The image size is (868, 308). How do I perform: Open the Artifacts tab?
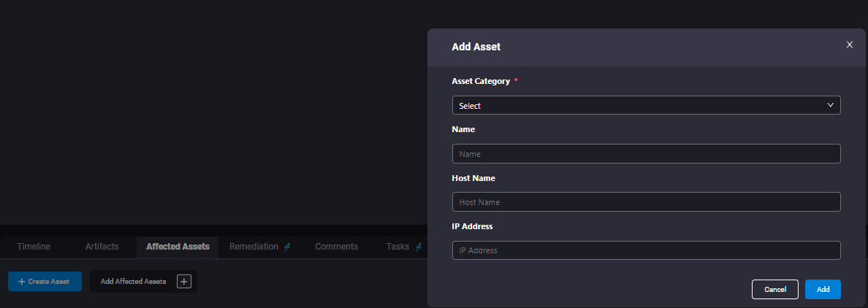click(x=102, y=247)
